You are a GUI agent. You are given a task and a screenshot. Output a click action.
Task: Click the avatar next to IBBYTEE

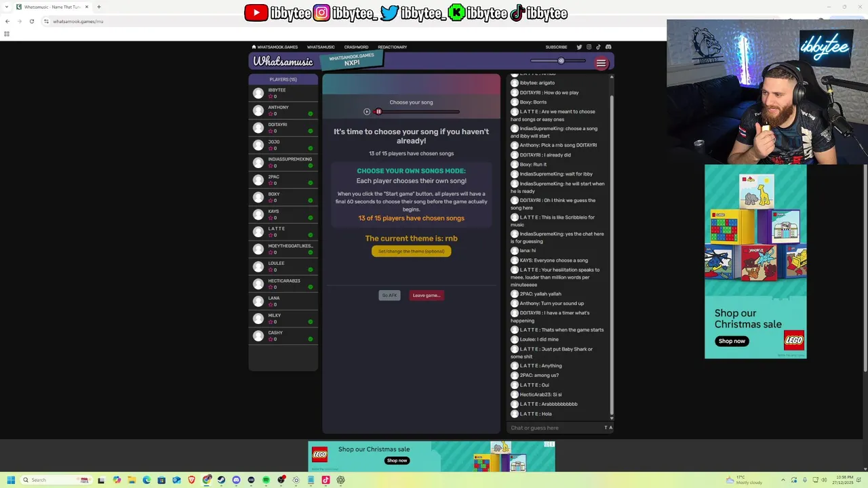[258, 94]
